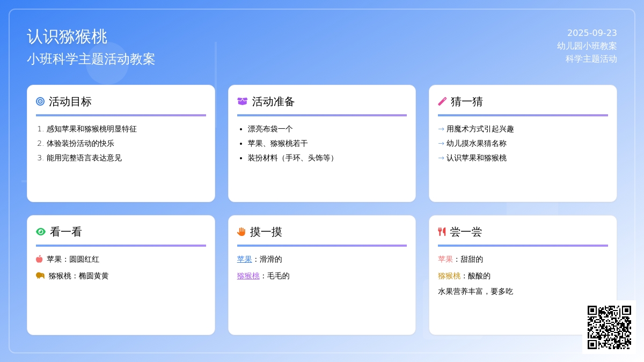Viewport: 644px width, 362px height.
Task: Click the arrow item 用魔术方式引起兴趣
Action: (480, 129)
